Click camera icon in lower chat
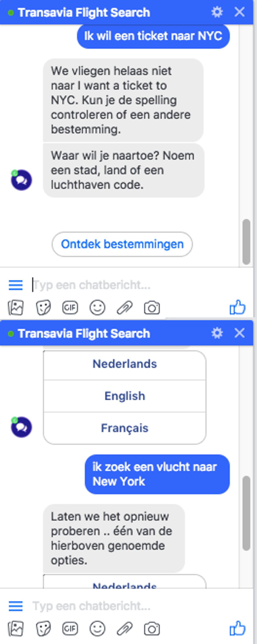This screenshot has height=644, width=257. (152, 629)
